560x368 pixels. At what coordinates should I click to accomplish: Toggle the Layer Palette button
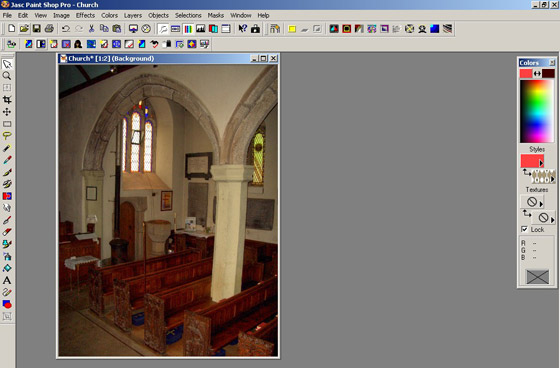click(213, 29)
